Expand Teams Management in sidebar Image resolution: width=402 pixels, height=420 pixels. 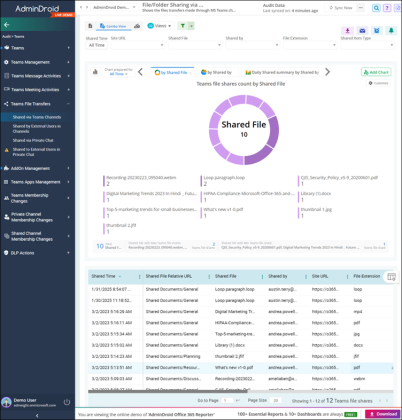click(37, 62)
